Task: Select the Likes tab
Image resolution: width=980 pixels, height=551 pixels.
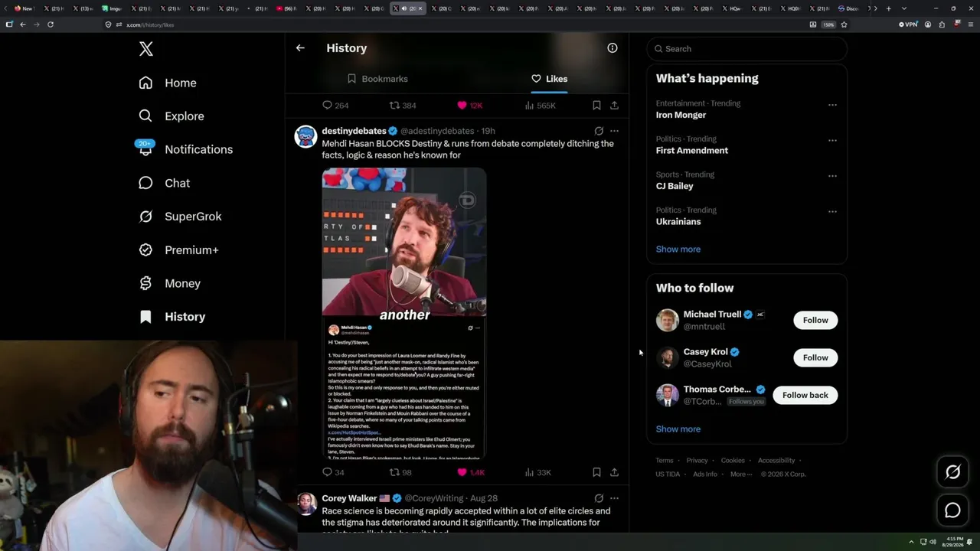Action: (549, 79)
